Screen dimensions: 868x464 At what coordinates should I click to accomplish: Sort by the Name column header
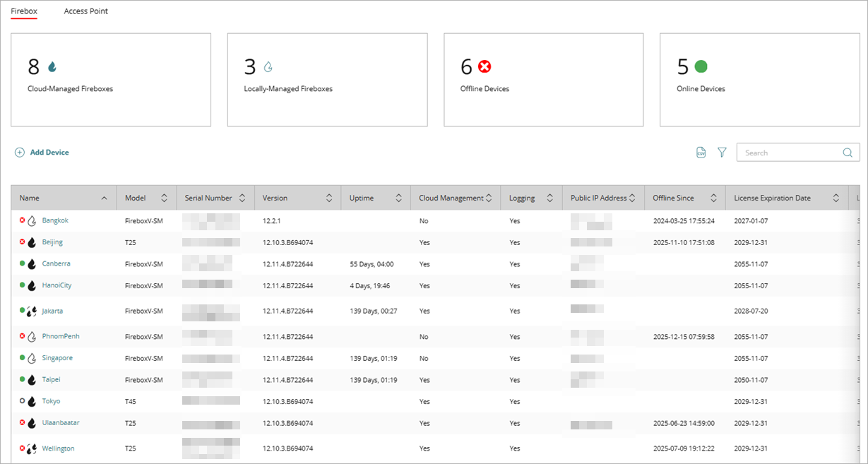[64, 198]
